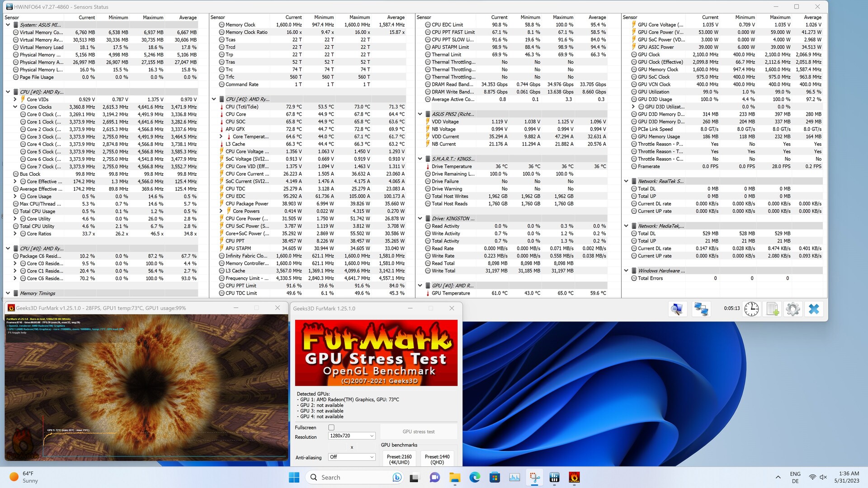This screenshot has height=488, width=868.
Task: Select the CPU (Tctl/Tdie) thermometer icon
Action: (x=222, y=107)
